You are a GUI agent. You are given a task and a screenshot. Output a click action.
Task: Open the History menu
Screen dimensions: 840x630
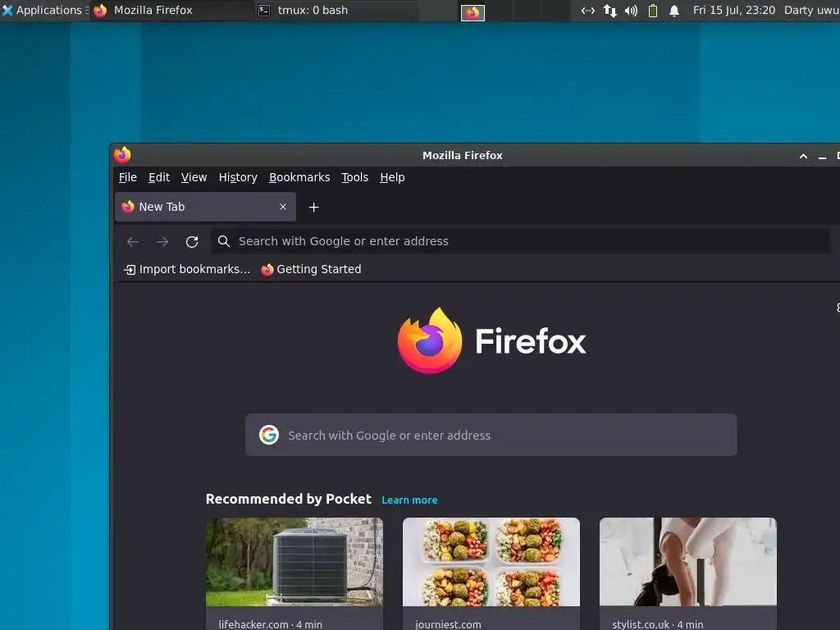(238, 177)
